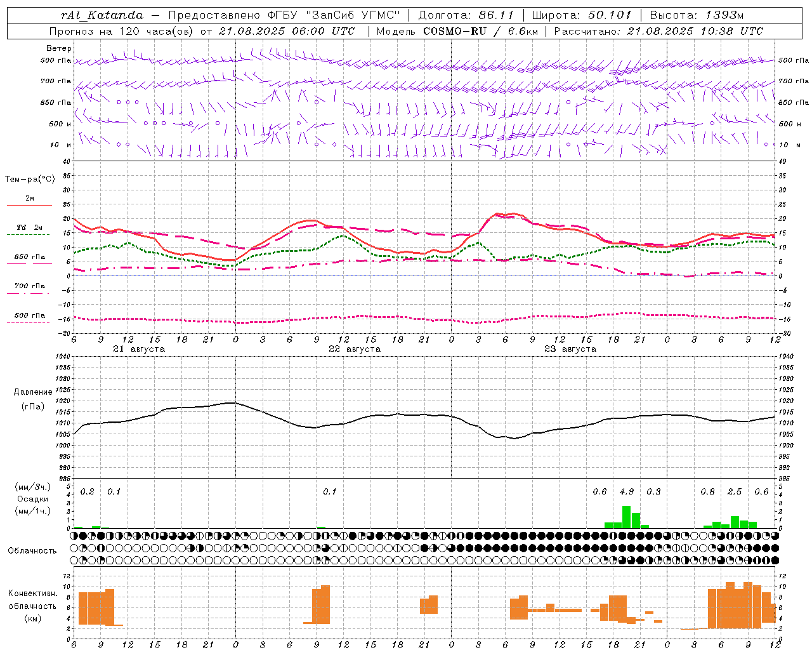Click the date label "22 августа"
Screen dimensions: 812x650
coord(355,349)
